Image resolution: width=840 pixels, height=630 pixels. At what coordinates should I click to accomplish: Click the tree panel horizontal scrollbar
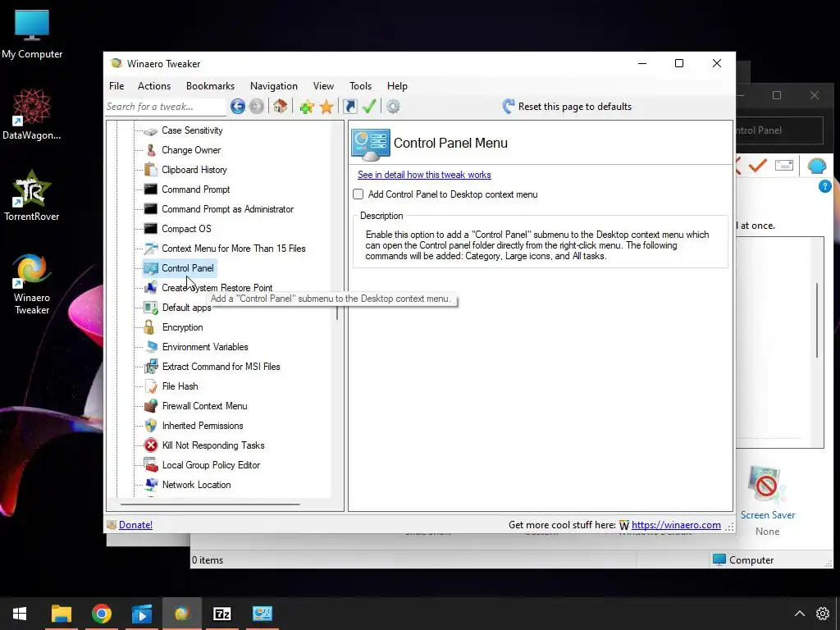point(210,504)
